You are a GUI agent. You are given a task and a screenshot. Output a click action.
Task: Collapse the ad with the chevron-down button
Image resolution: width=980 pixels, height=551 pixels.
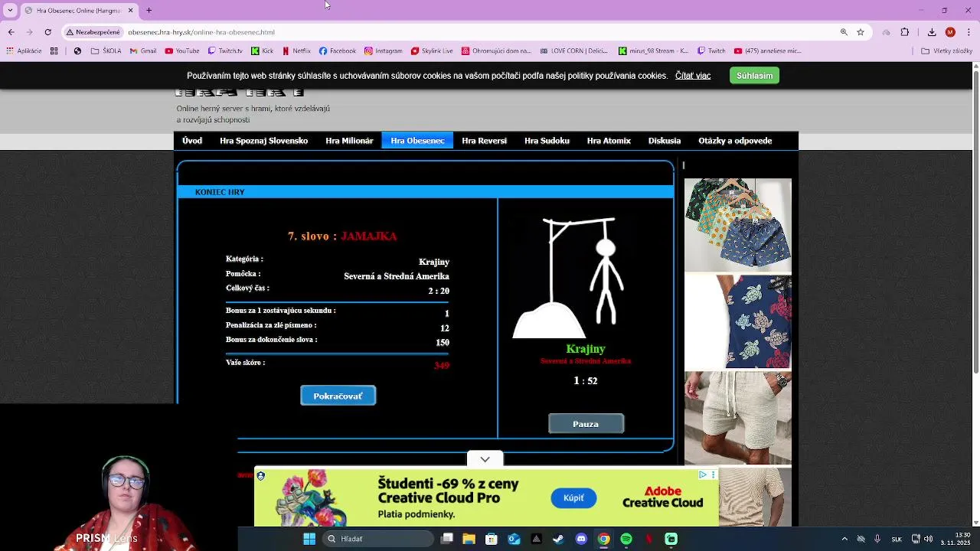click(x=485, y=459)
